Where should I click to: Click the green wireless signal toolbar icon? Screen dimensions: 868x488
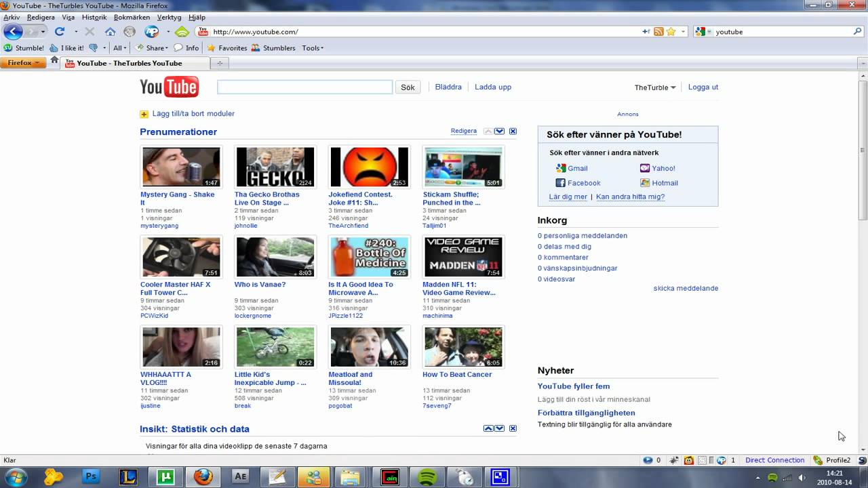tap(182, 32)
